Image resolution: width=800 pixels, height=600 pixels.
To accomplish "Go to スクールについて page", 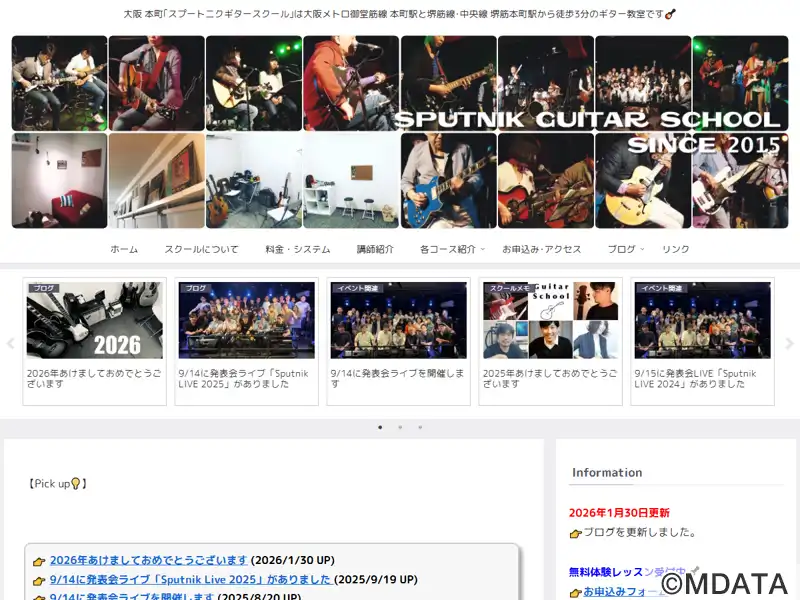I will pos(201,249).
